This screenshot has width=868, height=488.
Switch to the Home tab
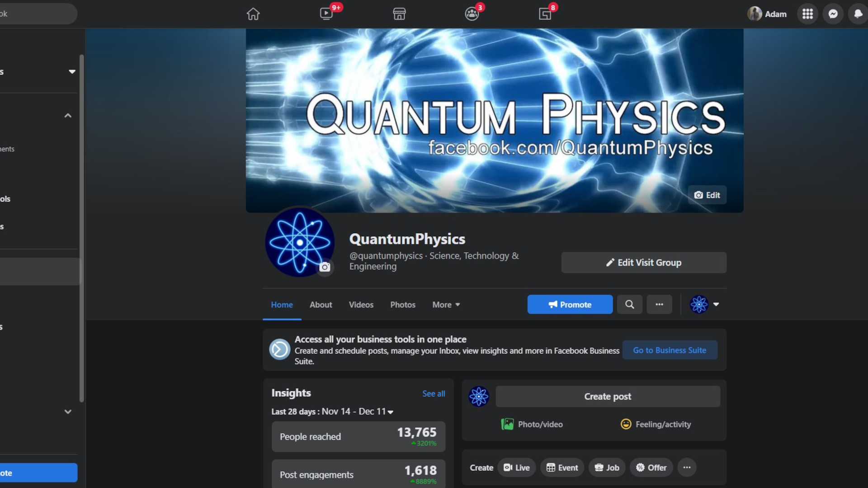point(282,305)
